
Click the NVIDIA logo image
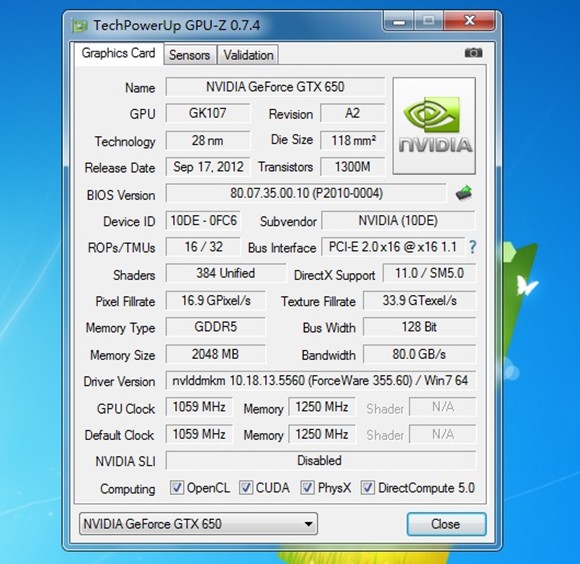point(434,126)
